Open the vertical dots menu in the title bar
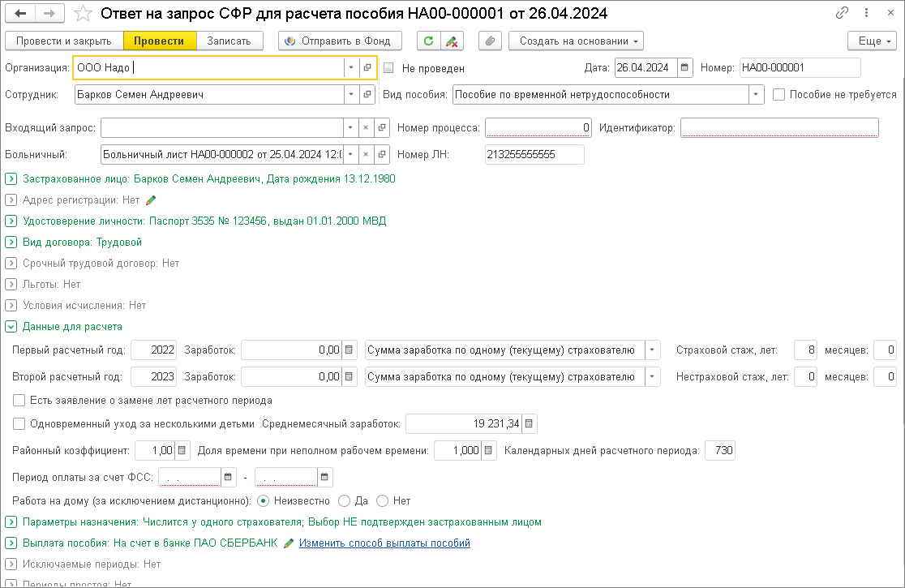The image size is (905, 588). (866, 13)
